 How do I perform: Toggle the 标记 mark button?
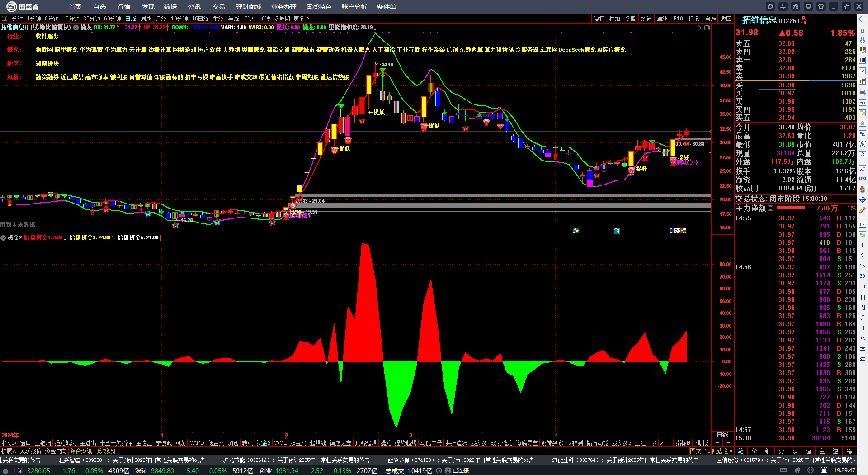tap(693, 19)
